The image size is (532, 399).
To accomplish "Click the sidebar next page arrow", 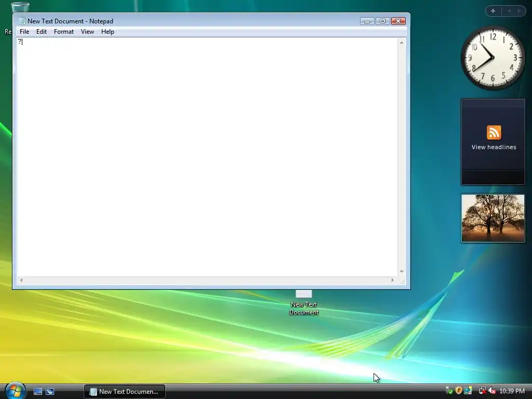I will click(x=519, y=11).
